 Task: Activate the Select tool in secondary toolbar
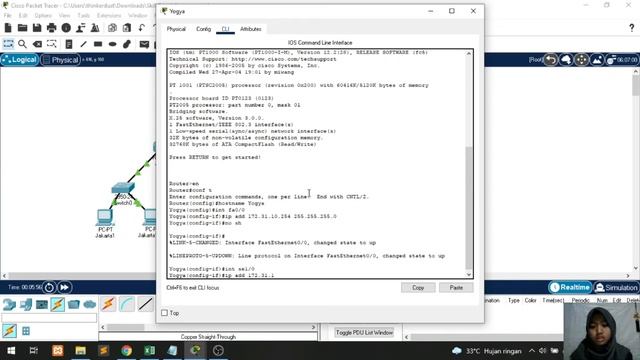pyautogui.click(x=8, y=44)
